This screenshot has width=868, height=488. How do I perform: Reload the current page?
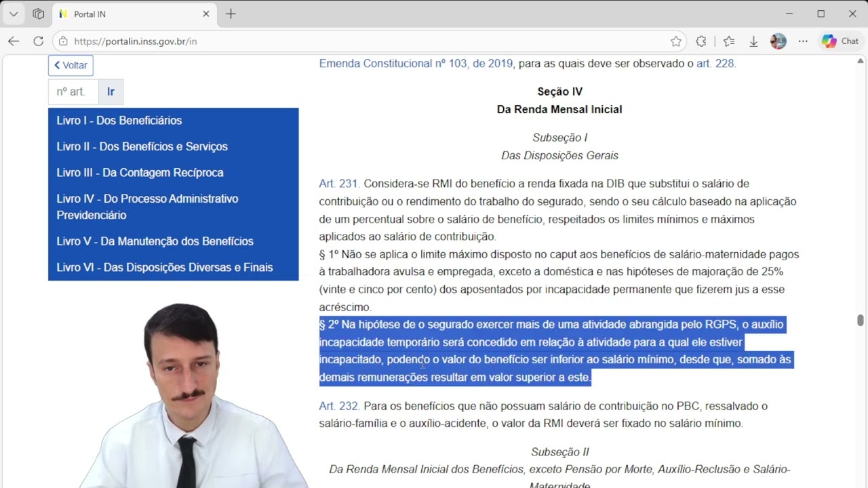(x=39, y=41)
